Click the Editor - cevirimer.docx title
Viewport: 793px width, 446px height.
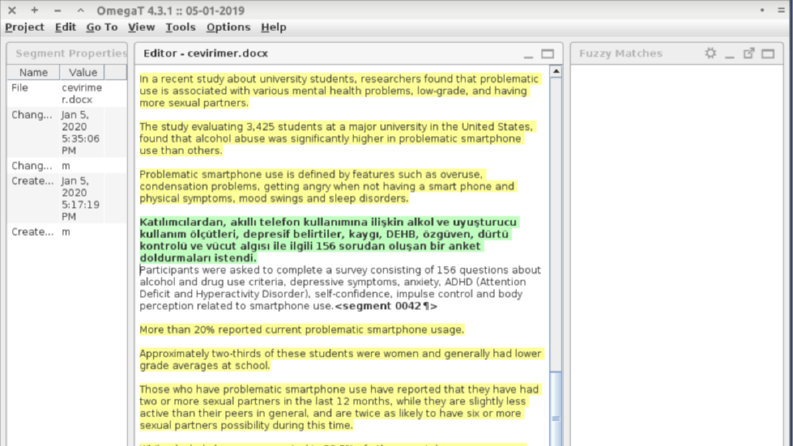(x=205, y=53)
